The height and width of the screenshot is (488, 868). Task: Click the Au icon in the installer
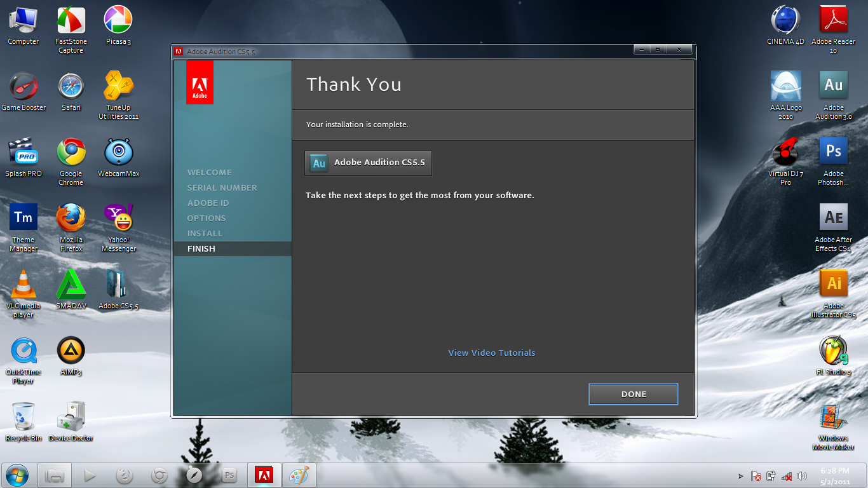click(319, 163)
